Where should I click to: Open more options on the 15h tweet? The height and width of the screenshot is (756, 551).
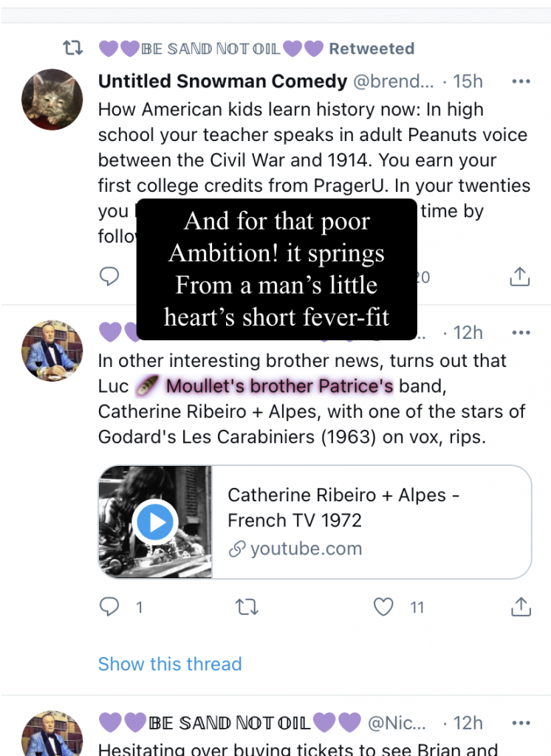pyautogui.click(x=521, y=81)
